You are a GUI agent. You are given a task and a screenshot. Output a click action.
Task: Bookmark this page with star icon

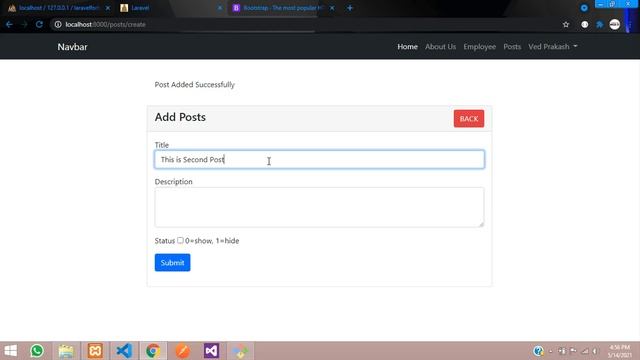[x=566, y=24]
